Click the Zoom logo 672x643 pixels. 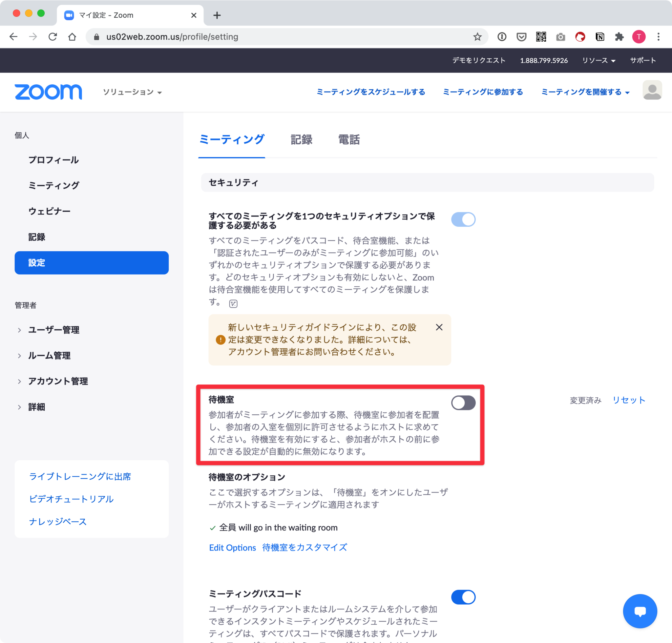48,92
